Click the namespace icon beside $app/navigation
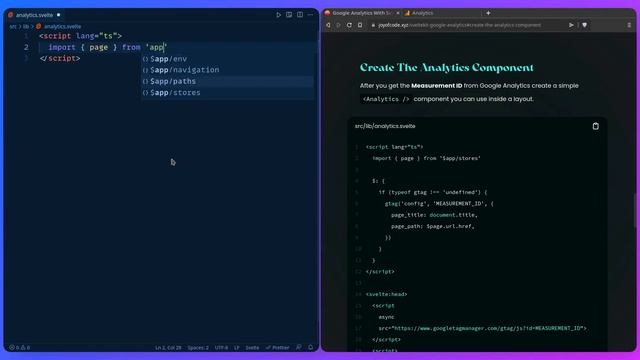The image size is (640, 360). [145, 70]
